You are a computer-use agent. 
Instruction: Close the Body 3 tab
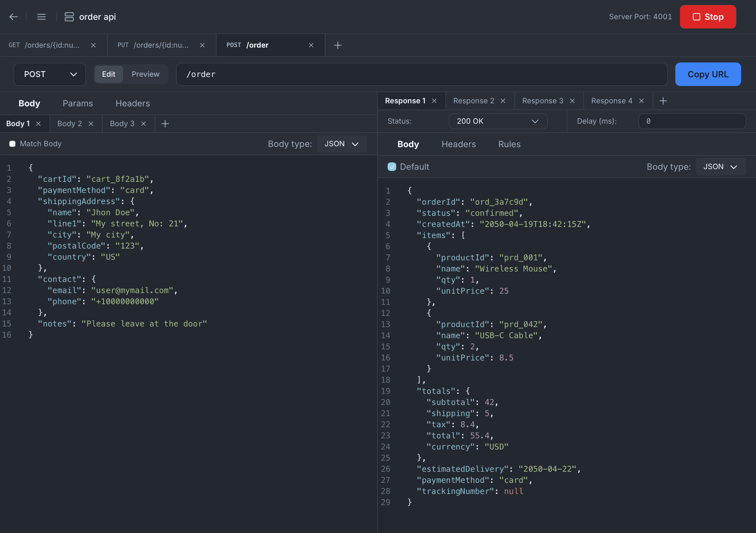coord(144,124)
